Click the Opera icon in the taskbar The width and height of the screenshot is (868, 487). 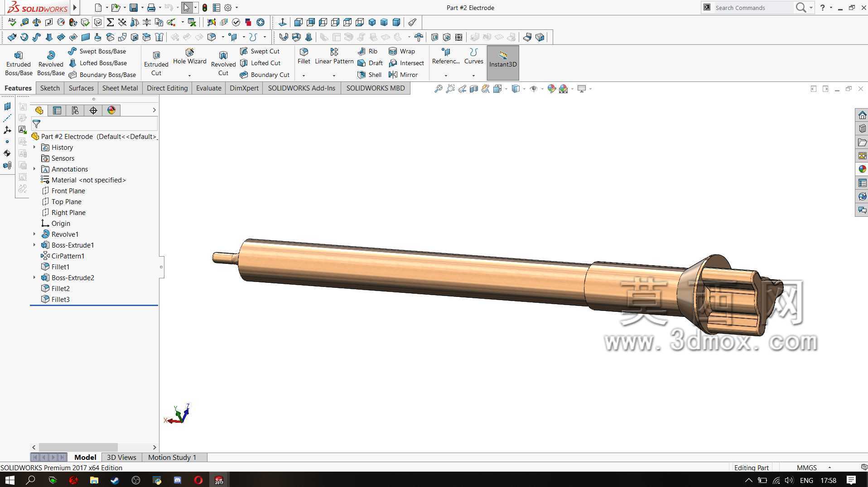(198, 480)
